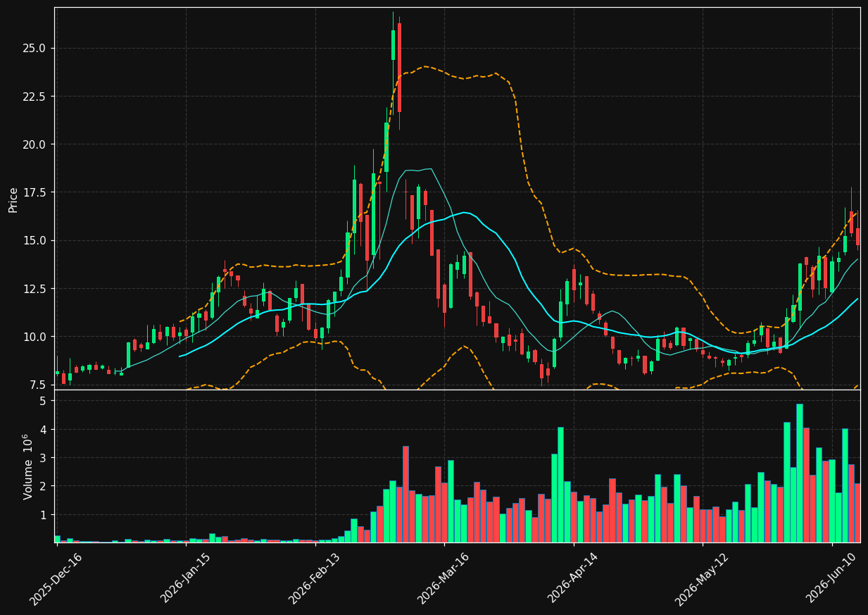Click the Price y-axis title
The image size is (868, 615).
click(13, 199)
